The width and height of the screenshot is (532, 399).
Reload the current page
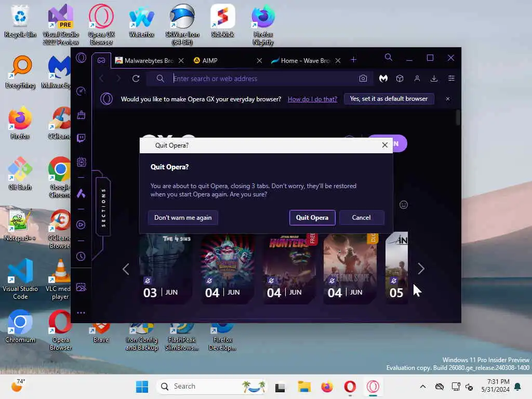pos(136,78)
